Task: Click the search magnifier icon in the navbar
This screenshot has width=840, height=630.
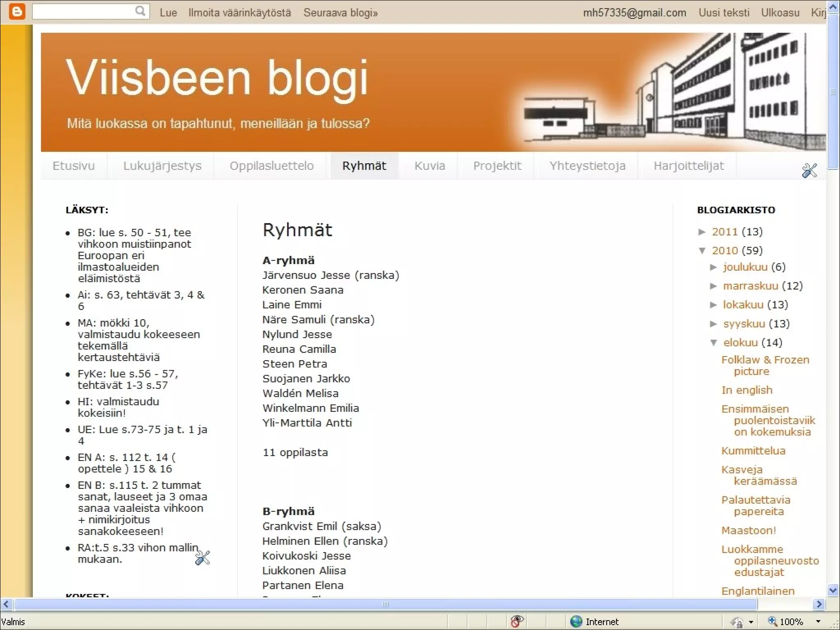Action: (x=140, y=11)
